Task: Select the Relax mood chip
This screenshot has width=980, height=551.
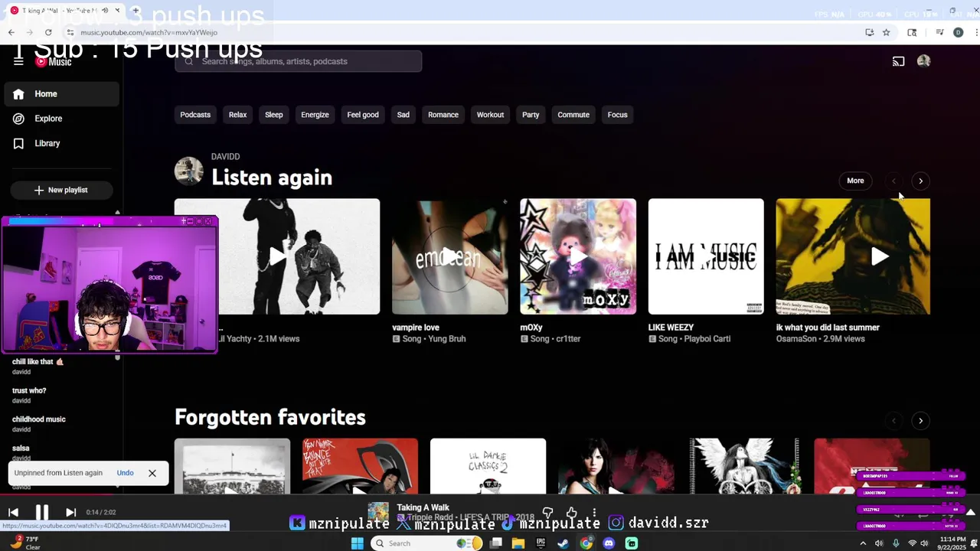Action: pos(237,115)
